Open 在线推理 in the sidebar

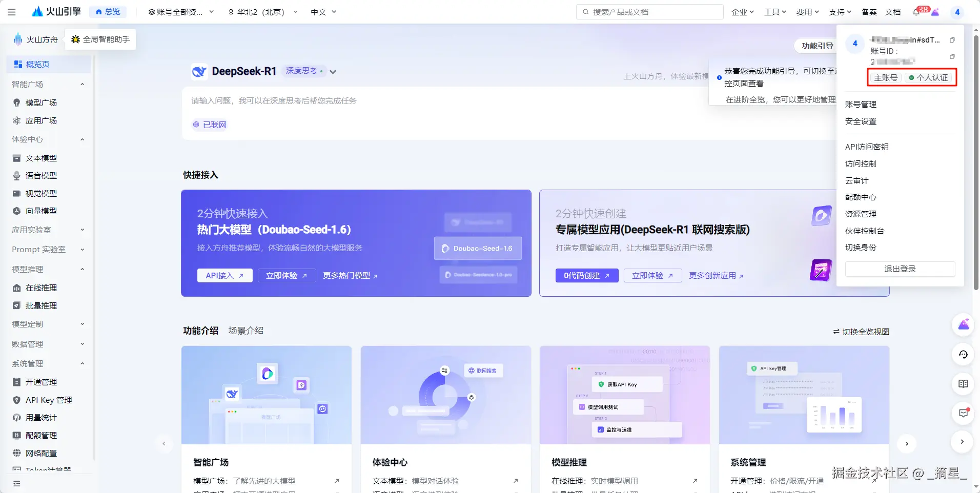coord(42,287)
